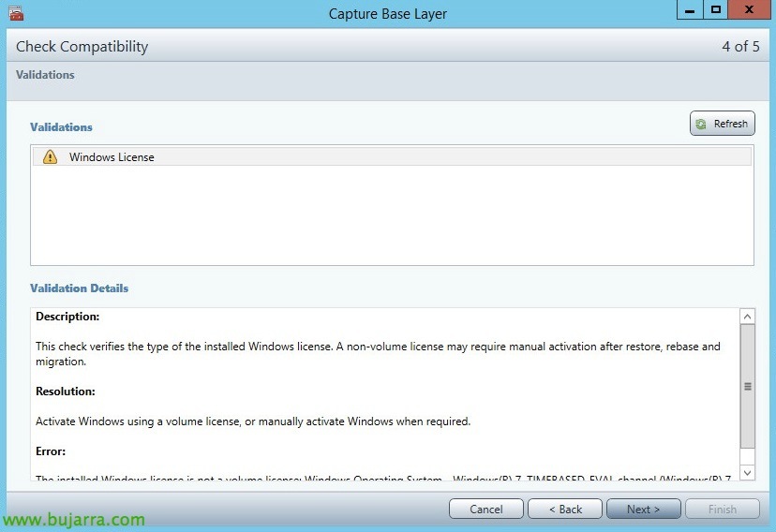
Task: Click the 'Validation Details' section heading
Action: (79, 288)
